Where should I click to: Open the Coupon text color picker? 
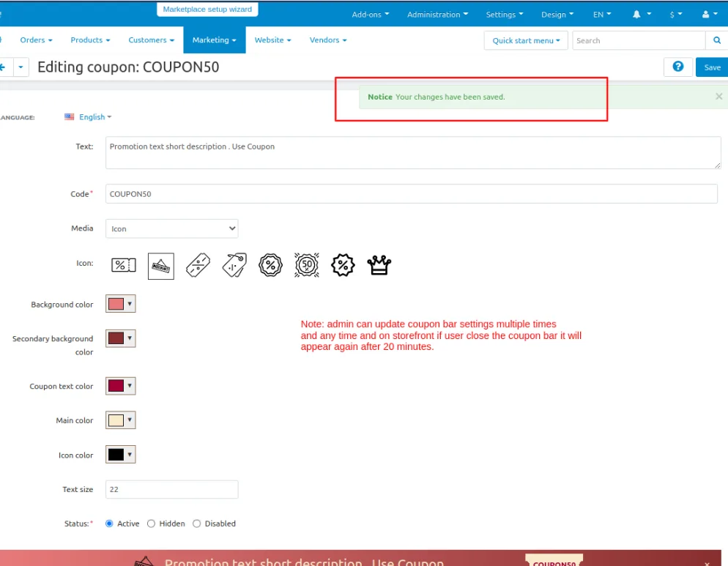[121, 386]
